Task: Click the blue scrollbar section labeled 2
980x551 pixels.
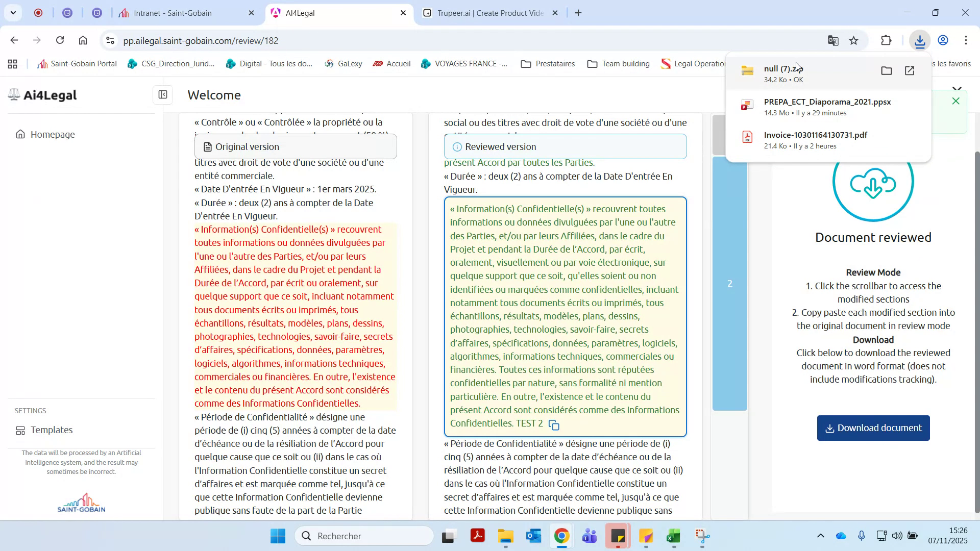Action: (729, 284)
